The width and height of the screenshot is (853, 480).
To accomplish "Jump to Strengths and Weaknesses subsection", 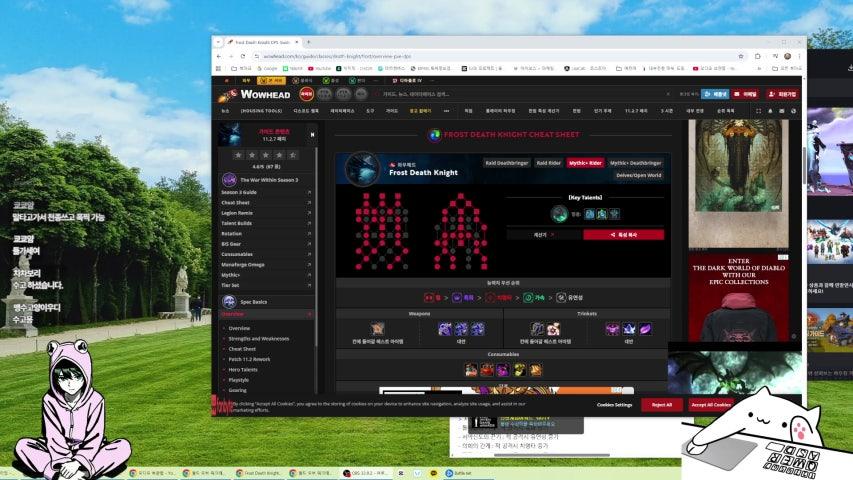I will click(259, 339).
